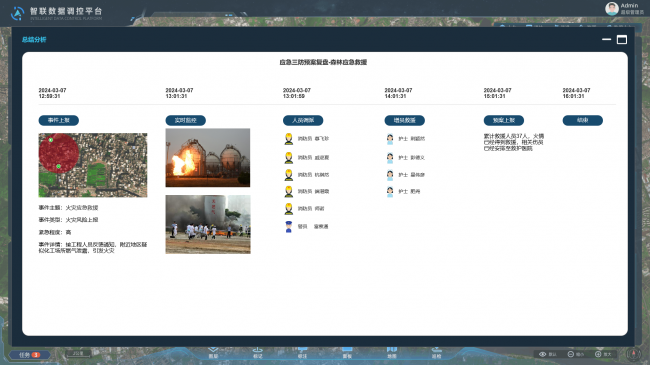Open the 图层 layers item in bottom bar
The width and height of the screenshot is (650, 365).
click(213, 353)
